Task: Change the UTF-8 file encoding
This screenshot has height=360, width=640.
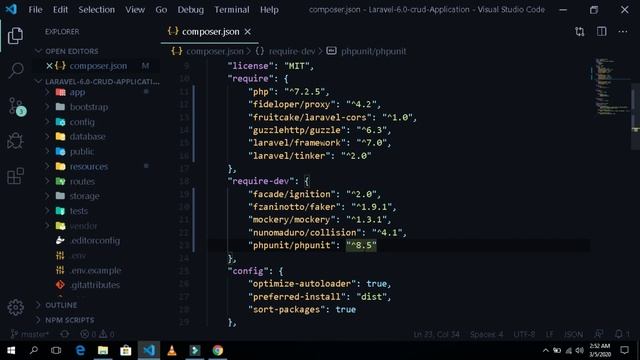Action: tap(524, 334)
